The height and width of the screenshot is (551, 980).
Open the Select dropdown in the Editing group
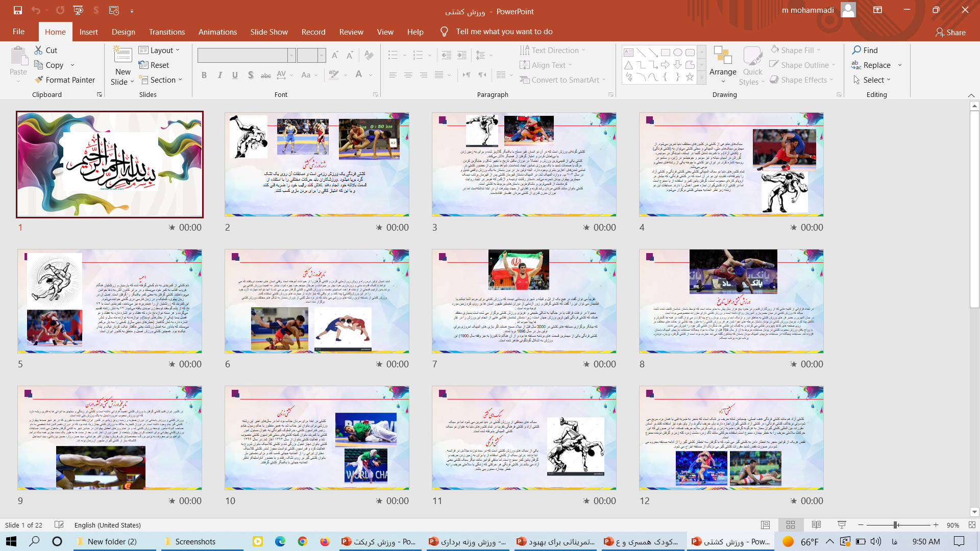(x=872, y=80)
